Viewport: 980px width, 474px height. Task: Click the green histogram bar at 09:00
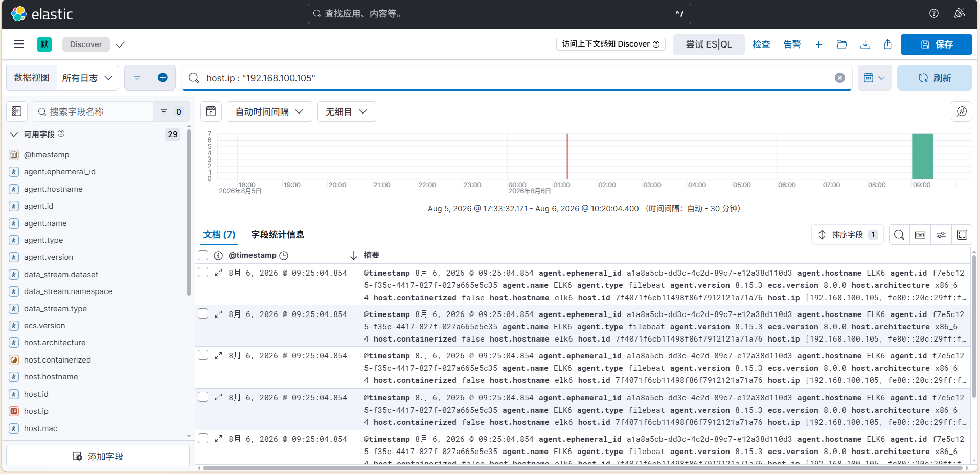point(923,156)
